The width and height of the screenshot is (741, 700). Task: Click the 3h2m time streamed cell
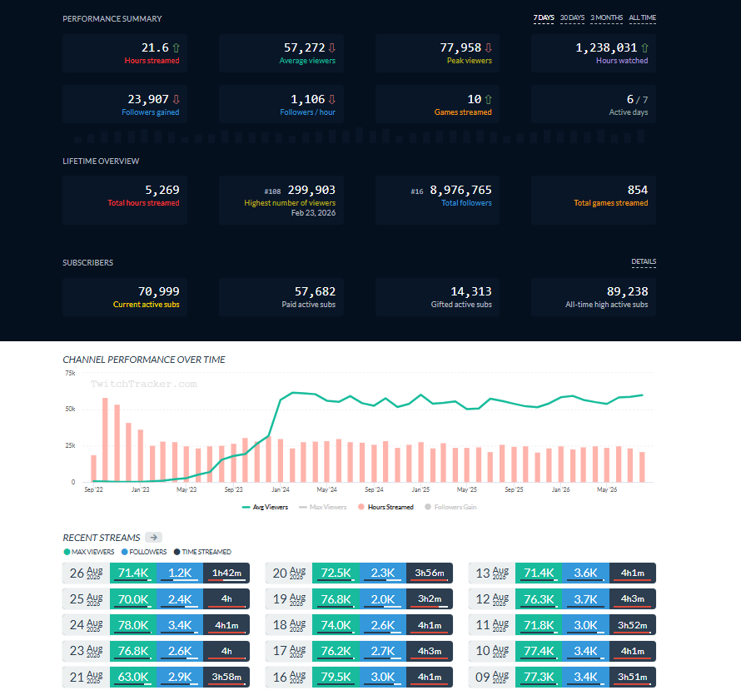pos(430,599)
